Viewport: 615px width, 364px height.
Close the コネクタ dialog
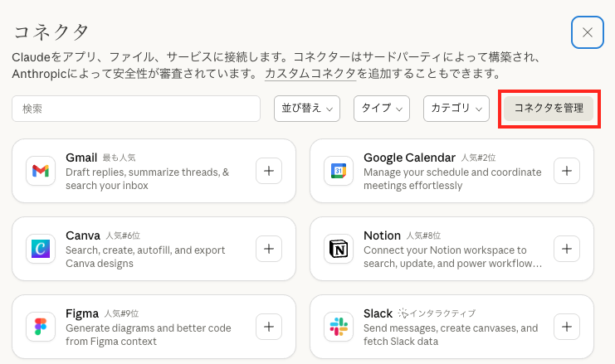tap(587, 32)
